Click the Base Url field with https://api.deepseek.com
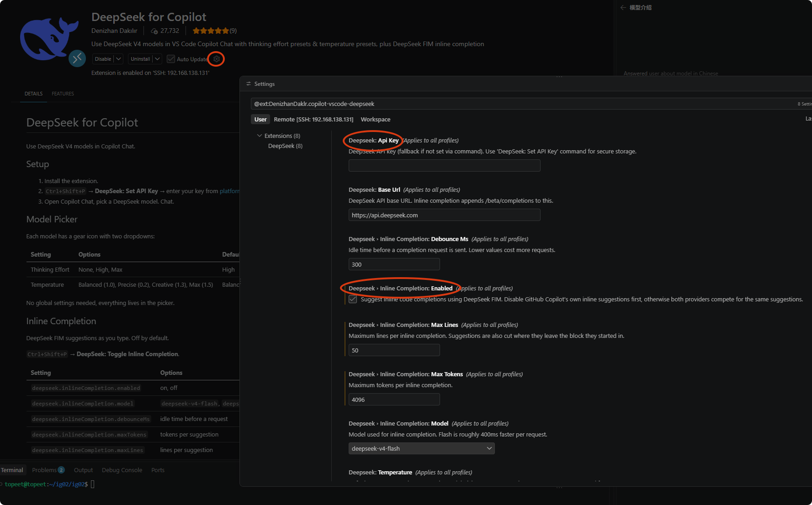812x505 pixels. 444,215
